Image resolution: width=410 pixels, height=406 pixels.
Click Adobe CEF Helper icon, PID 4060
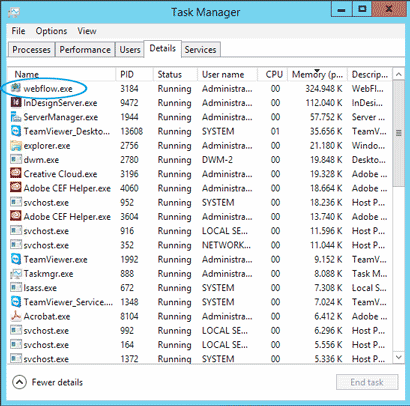click(16, 188)
